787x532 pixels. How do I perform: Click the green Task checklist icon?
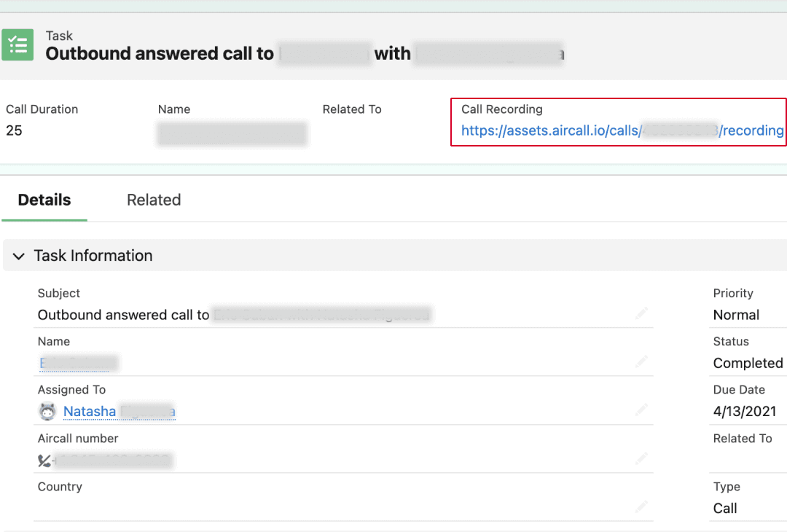[17, 45]
